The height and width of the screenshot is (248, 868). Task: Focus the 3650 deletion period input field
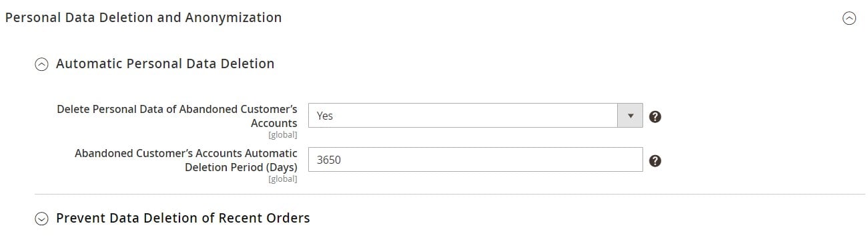click(475, 160)
